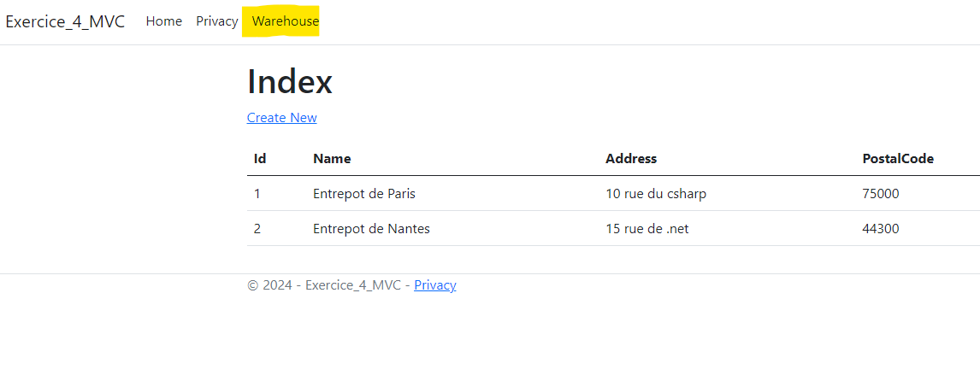Click postal code 75000
The image size is (980, 381).
tap(881, 194)
